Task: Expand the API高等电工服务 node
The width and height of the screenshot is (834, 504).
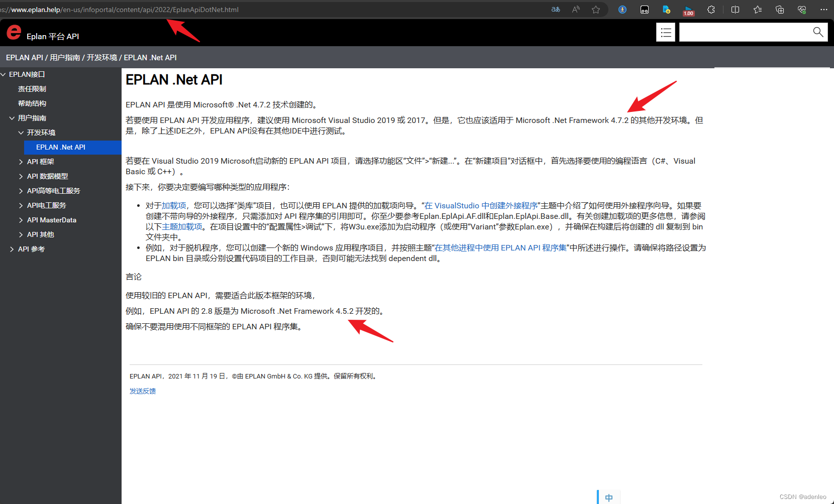Action: 21,191
